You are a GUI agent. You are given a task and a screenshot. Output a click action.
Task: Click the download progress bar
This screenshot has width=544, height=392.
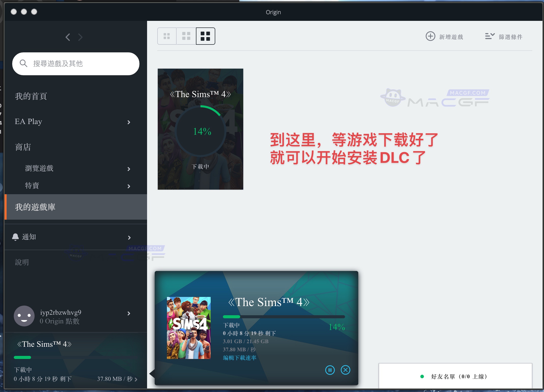point(283,317)
